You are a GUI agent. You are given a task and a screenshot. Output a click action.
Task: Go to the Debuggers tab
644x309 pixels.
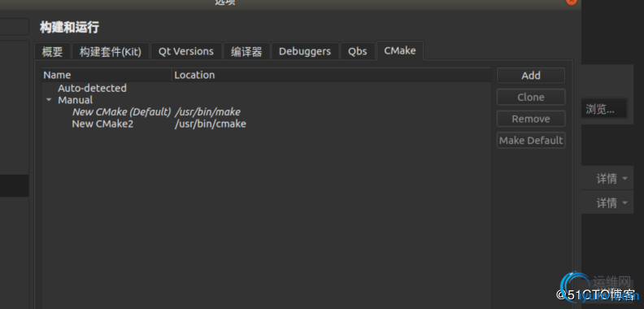[305, 51]
